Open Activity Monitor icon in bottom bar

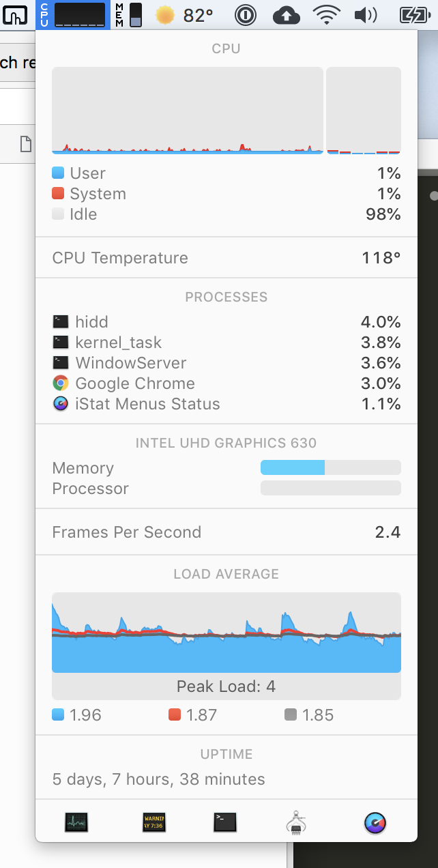76,822
